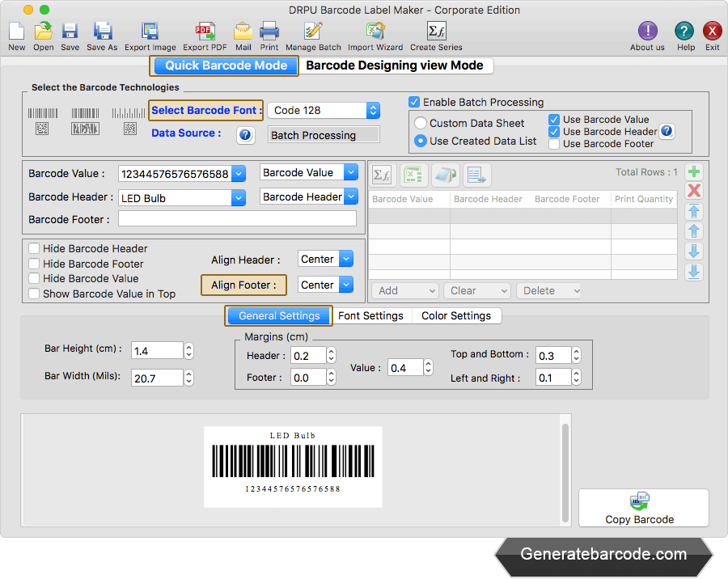Screen dimensions: 728x579
Task: Click the Batch Processing data source field
Action: 324,135
